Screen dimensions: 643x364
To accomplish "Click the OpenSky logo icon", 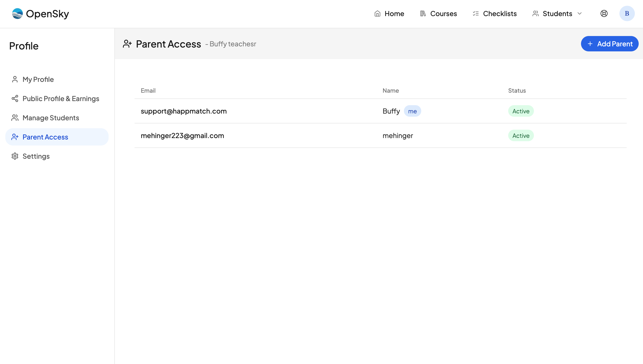I will pos(17,13).
